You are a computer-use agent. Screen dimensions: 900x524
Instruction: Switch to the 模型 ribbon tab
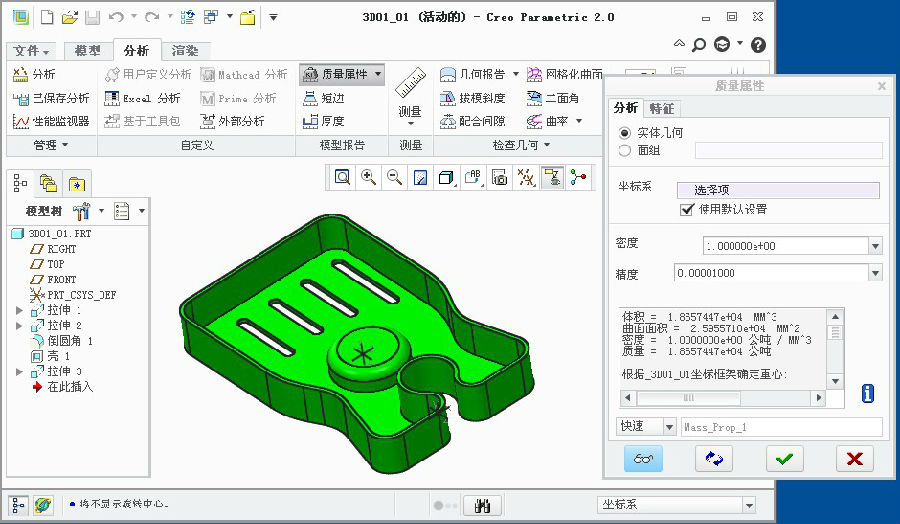click(x=88, y=51)
